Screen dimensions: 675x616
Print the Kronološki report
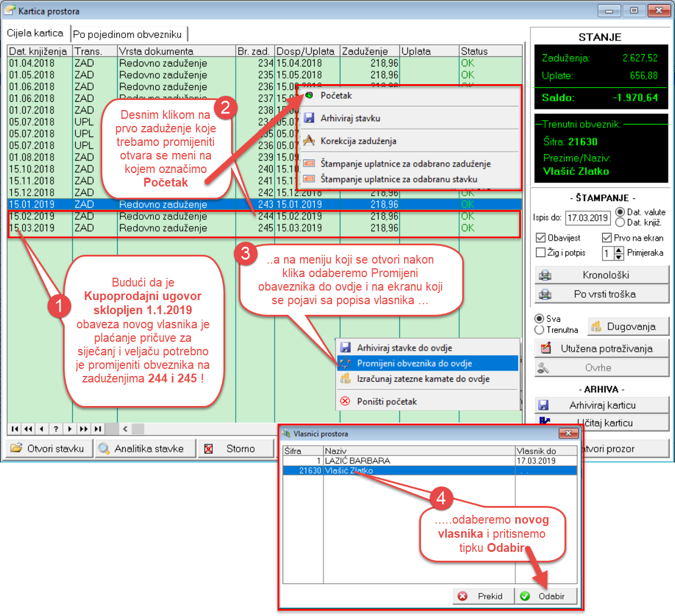tap(602, 275)
